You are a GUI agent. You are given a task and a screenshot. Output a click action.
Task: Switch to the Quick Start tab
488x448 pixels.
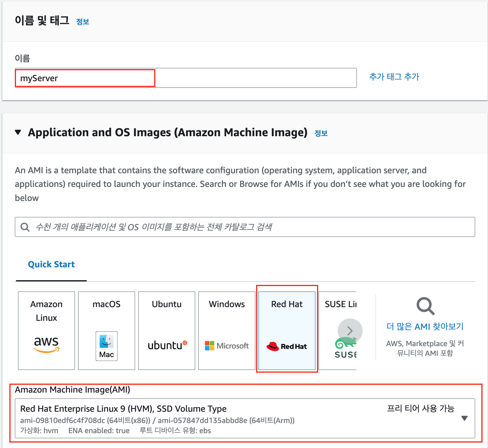pos(51,265)
